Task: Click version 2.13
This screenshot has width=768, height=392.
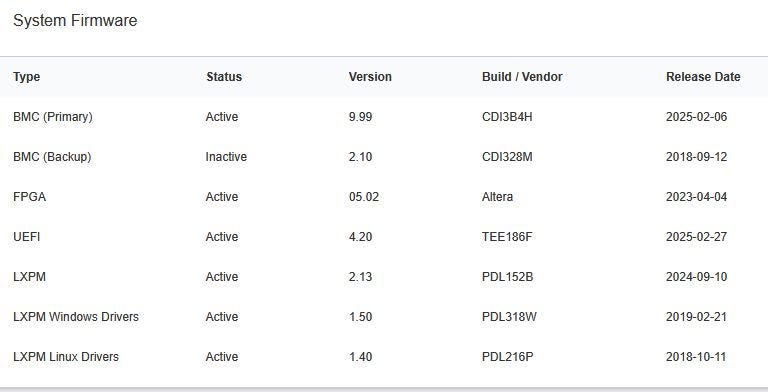Action: [x=360, y=277]
